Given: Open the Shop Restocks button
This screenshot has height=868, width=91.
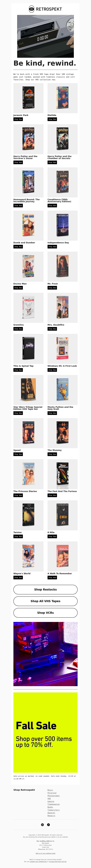Looking at the screenshot, I should click(45, 589).
